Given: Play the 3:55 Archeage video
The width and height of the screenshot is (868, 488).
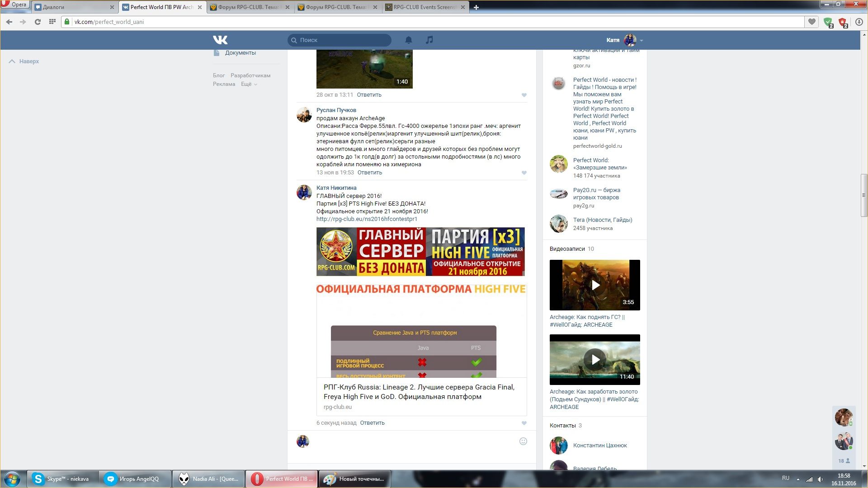Looking at the screenshot, I should pyautogui.click(x=595, y=285).
